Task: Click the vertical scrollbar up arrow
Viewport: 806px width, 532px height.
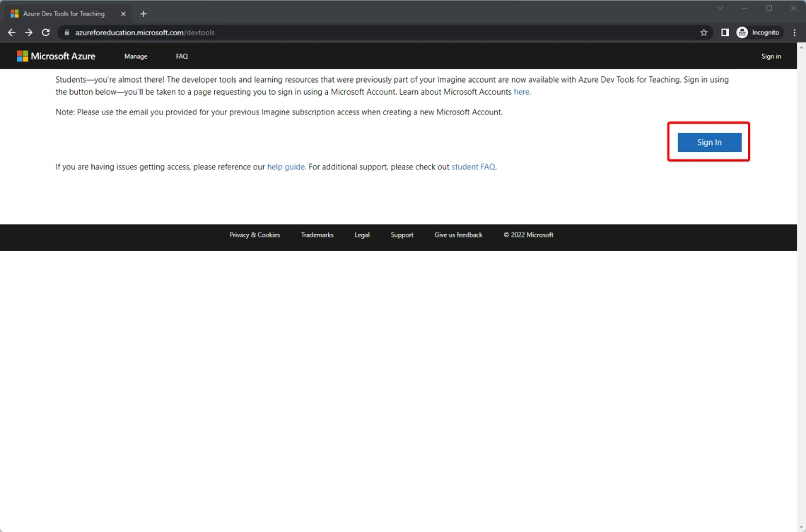Action: [801, 47]
